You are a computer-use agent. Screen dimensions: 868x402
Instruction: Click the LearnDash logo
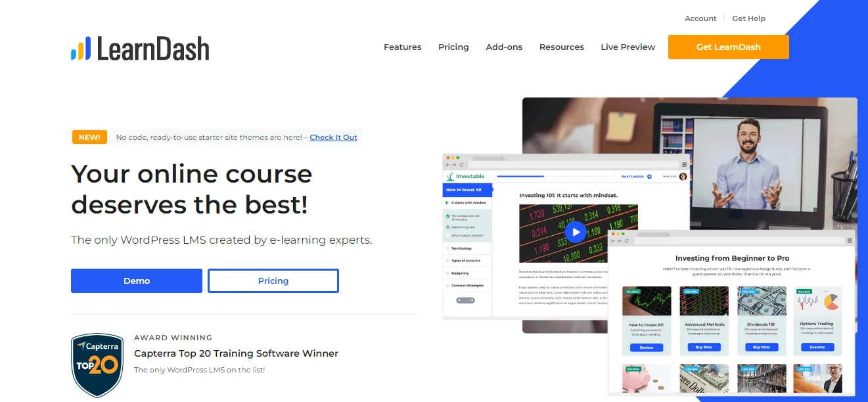click(x=140, y=49)
